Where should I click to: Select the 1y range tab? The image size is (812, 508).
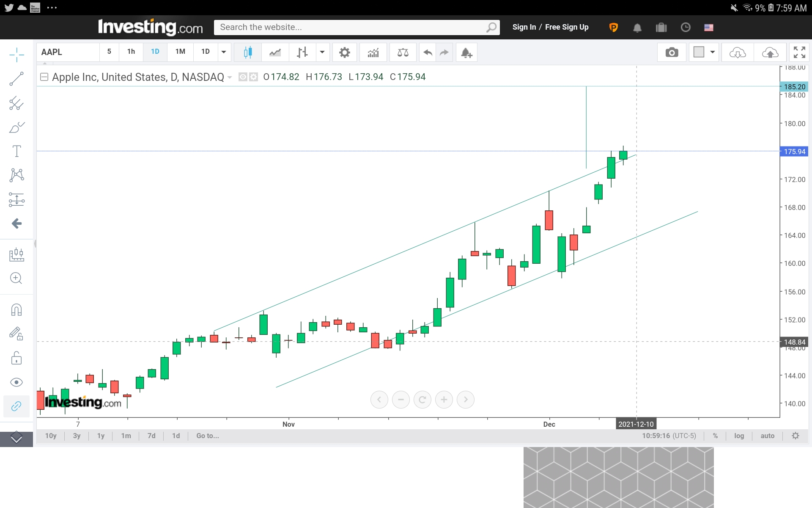101,436
